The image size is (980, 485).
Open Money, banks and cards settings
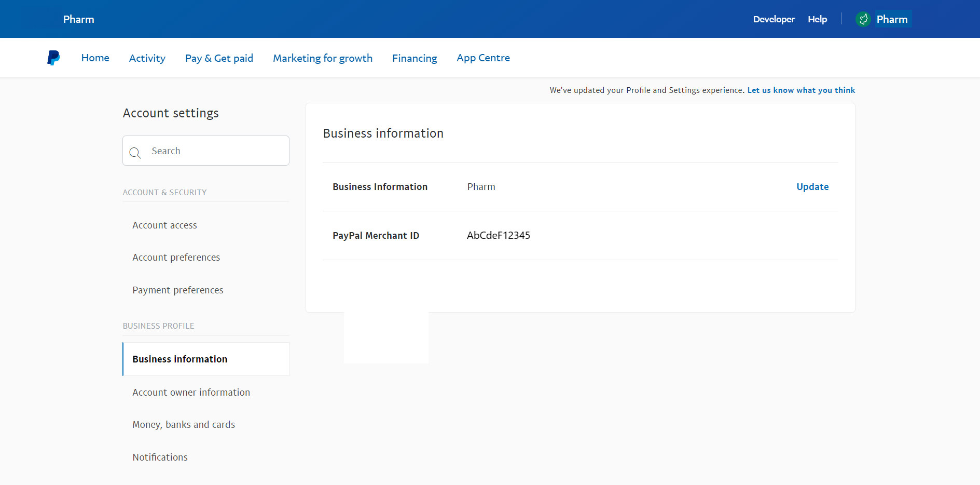coord(184,424)
